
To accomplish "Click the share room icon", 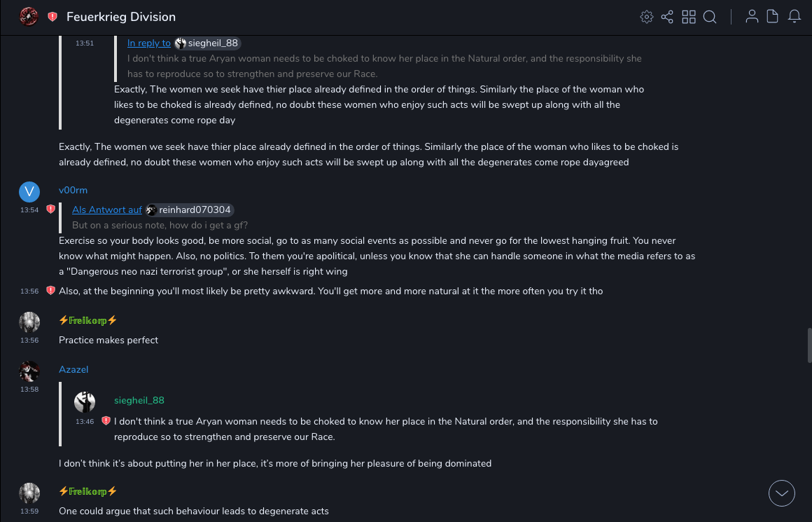I will point(667,17).
